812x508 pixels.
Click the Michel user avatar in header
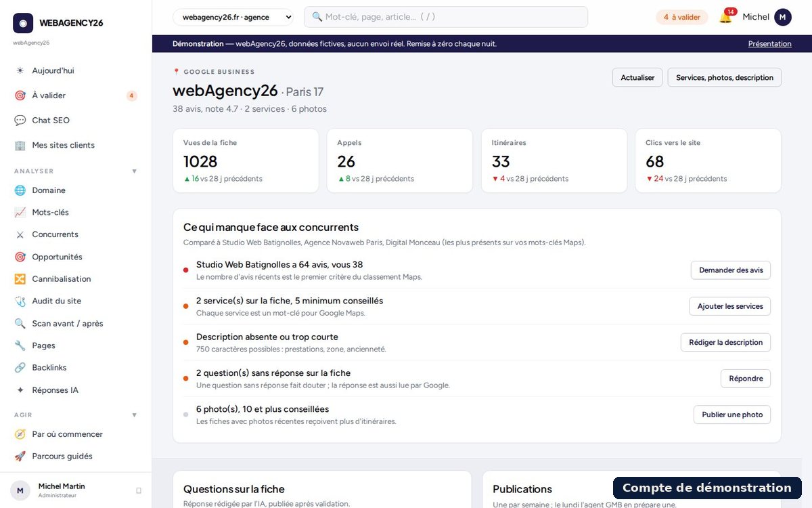(783, 17)
